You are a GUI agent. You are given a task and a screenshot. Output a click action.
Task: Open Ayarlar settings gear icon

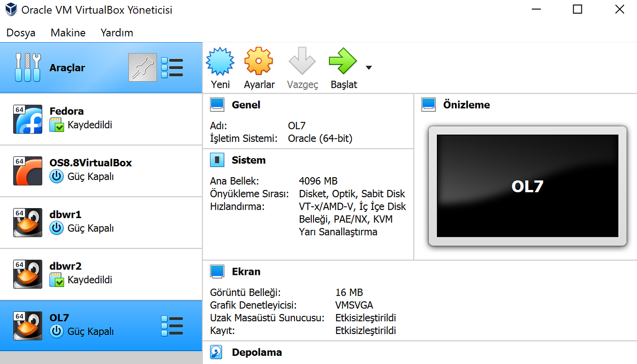259,61
